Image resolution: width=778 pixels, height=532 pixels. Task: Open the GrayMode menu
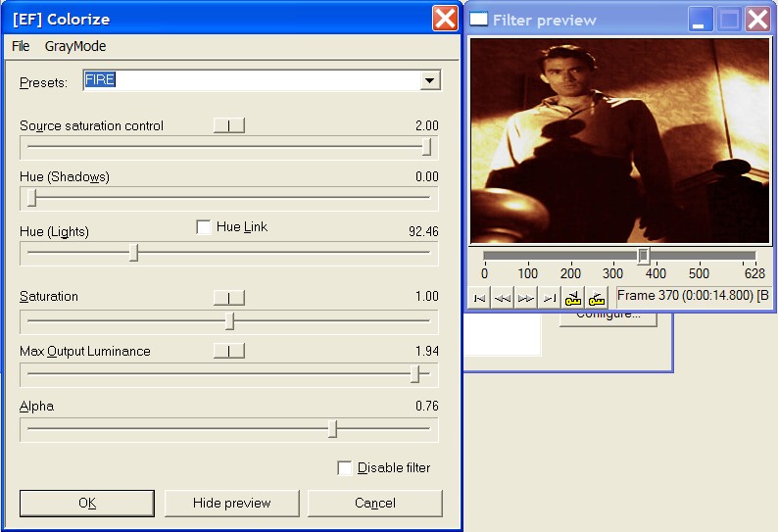tap(75, 46)
